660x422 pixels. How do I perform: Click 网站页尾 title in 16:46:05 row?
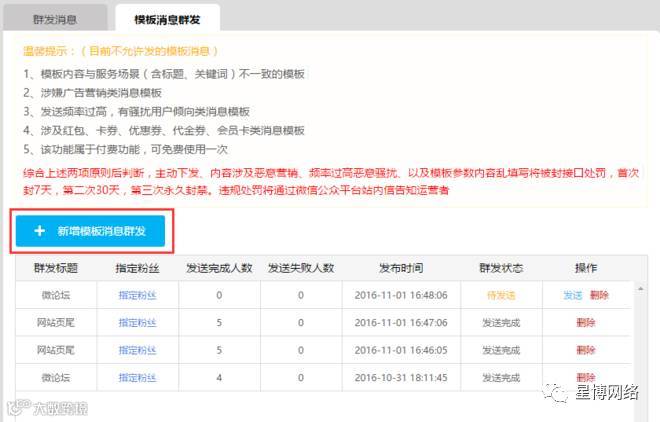(x=56, y=350)
